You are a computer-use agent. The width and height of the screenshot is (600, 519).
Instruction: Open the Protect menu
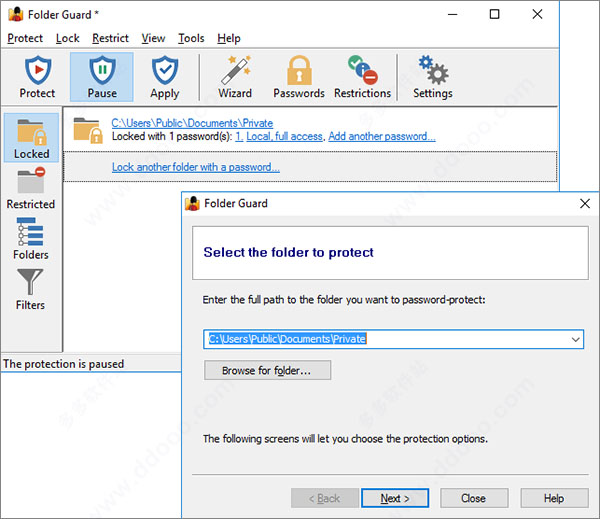click(x=25, y=38)
